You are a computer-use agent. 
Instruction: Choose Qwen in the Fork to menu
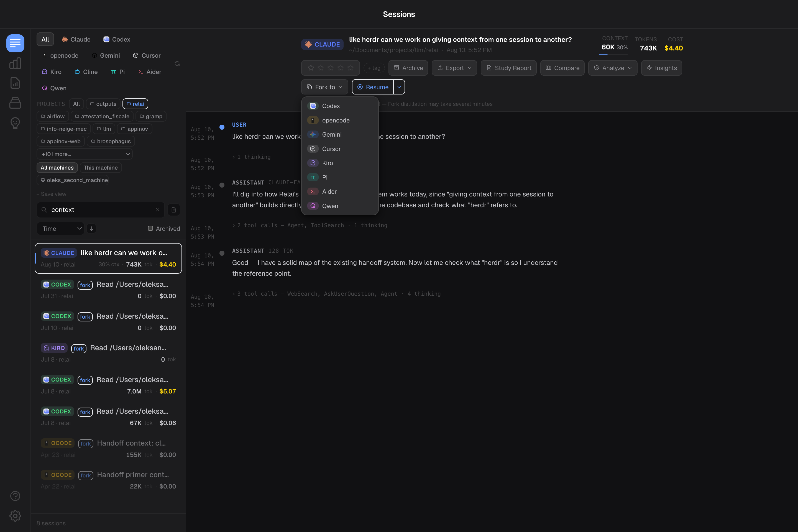point(340,206)
